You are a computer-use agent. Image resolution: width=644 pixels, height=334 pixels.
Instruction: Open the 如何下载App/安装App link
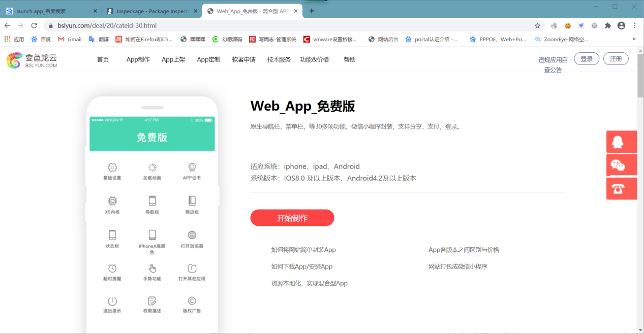coord(302,266)
